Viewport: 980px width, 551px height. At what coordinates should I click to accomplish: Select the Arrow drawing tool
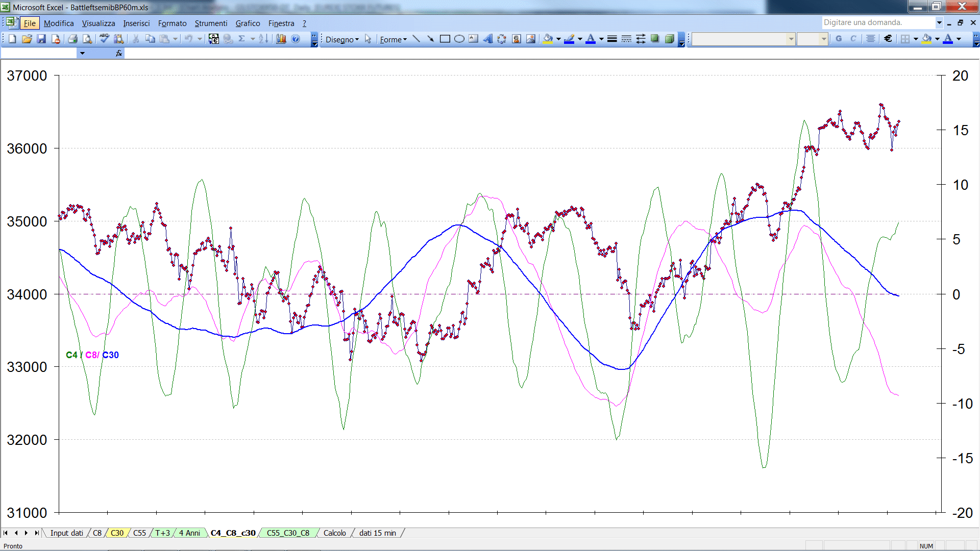point(431,39)
